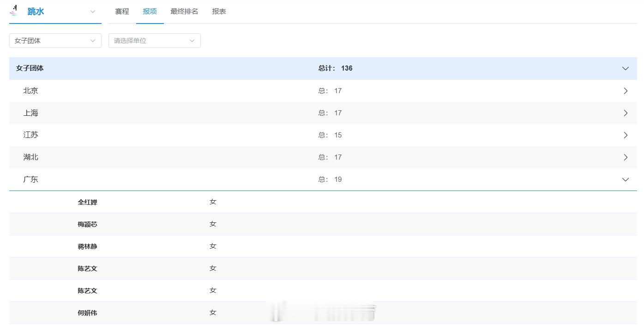Select the 湖北 team name

coord(31,157)
